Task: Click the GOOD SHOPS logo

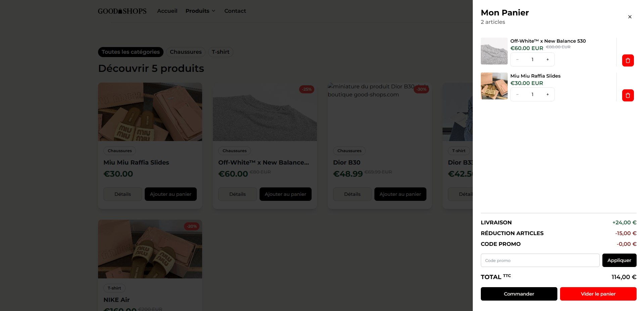Action: click(x=122, y=11)
